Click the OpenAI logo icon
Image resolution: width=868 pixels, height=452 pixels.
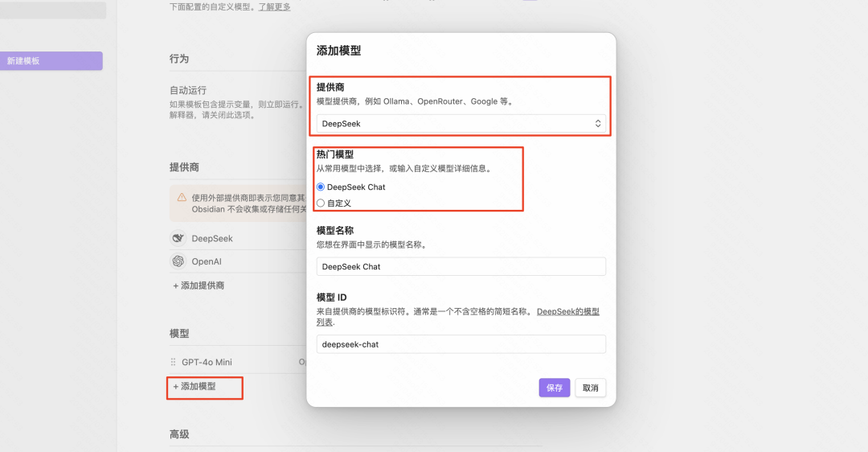pos(178,261)
